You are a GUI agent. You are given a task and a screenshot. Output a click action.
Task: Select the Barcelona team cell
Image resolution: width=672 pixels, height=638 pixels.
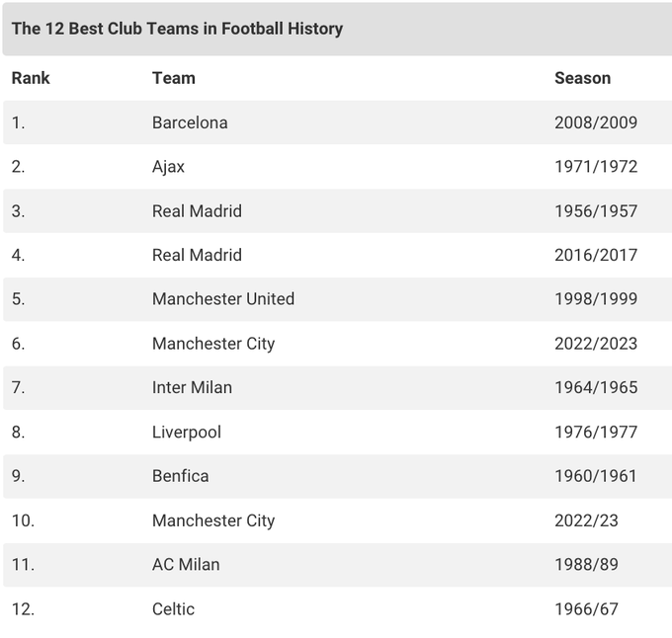(x=190, y=122)
